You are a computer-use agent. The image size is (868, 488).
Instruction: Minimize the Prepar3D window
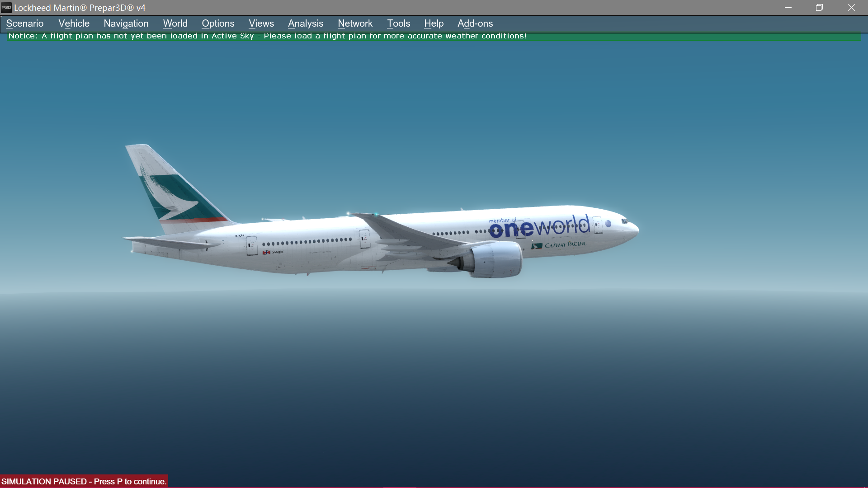pos(788,8)
